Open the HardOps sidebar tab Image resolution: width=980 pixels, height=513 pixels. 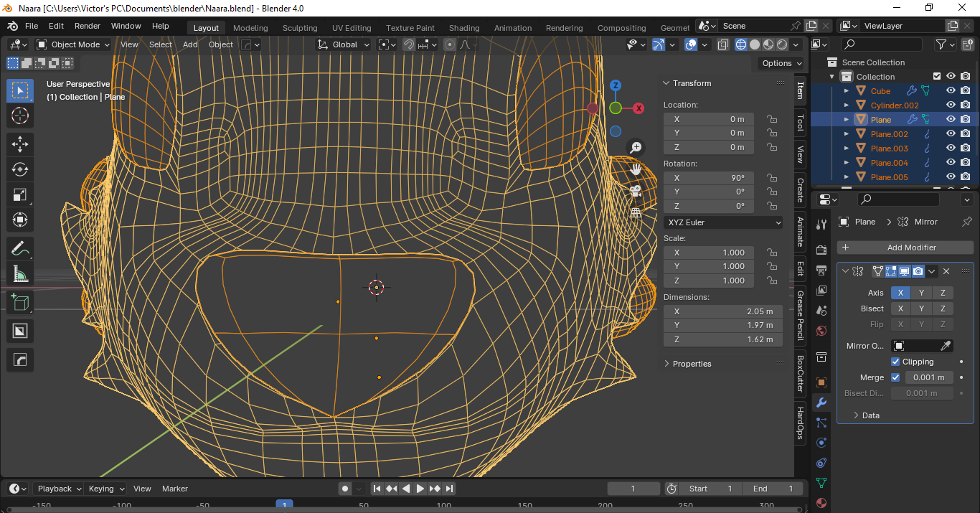pyautogui.click(x=800, y=423)
